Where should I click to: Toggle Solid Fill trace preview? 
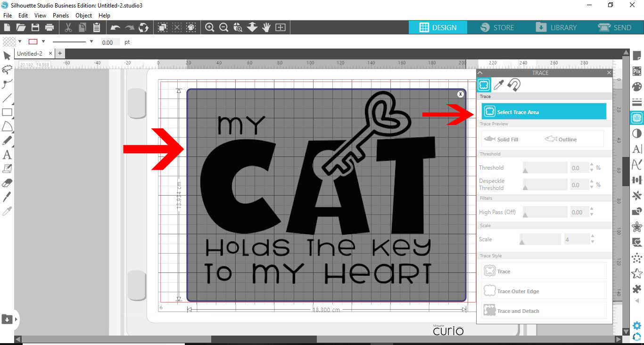501,140
